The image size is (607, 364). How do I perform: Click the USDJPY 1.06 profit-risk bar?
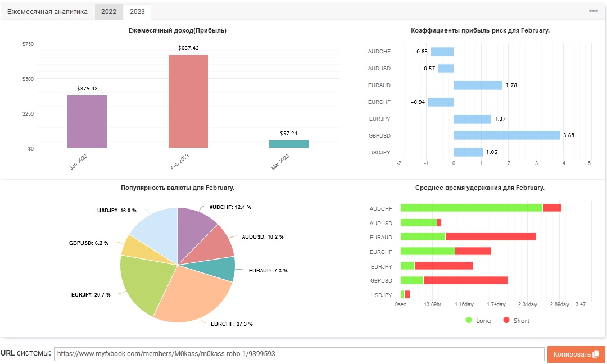tap(468, 152)
